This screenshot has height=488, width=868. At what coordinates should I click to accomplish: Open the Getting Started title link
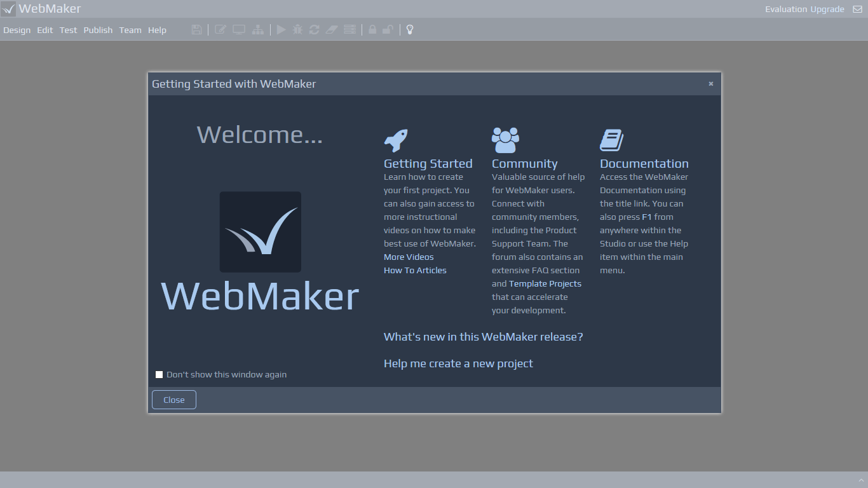[x=428, y=163]
